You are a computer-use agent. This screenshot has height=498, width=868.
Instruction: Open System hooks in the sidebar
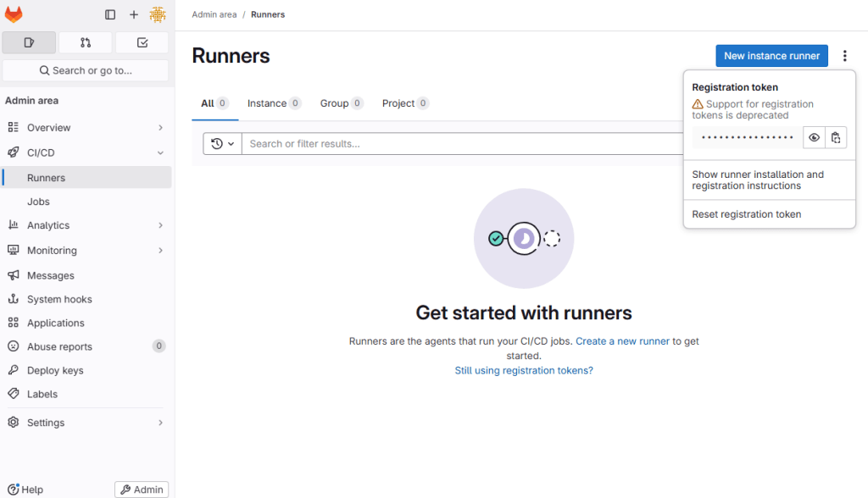click(86, 299)
